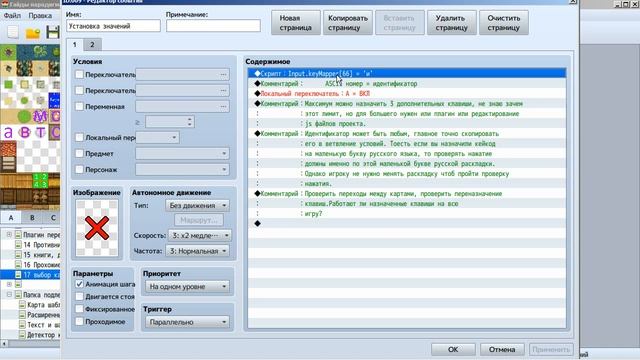Enable the second Переключатель condition checkbox
This screenshot has height=360, width=640.
pyautogui.click(x=79, y=90)
